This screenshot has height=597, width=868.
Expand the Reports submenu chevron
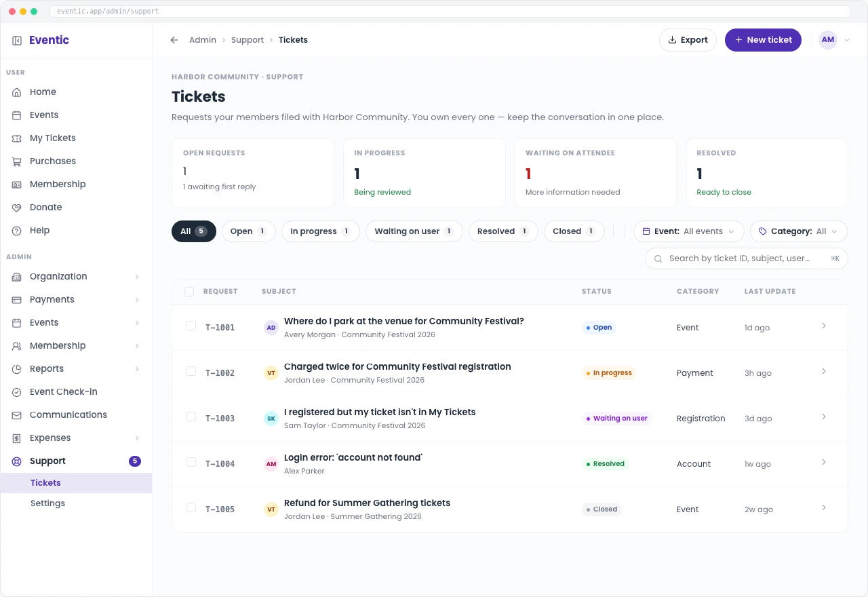coord(137,369)
